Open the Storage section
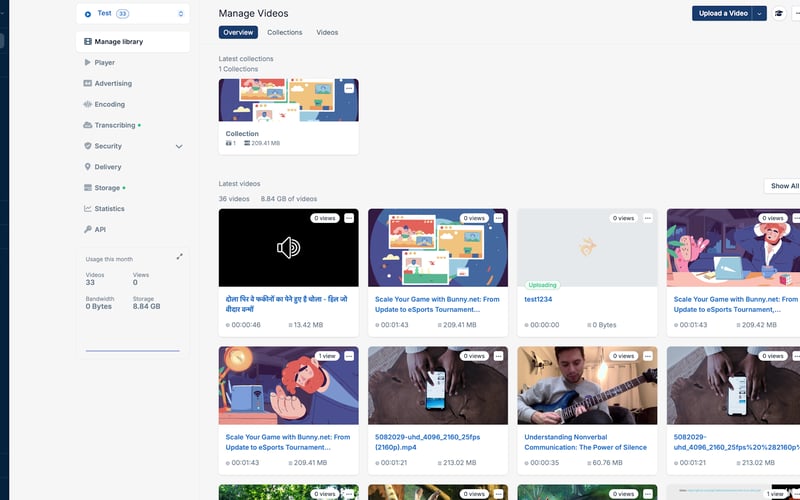The width and height of the screenshot is (800, 500). tap(107, 188)
